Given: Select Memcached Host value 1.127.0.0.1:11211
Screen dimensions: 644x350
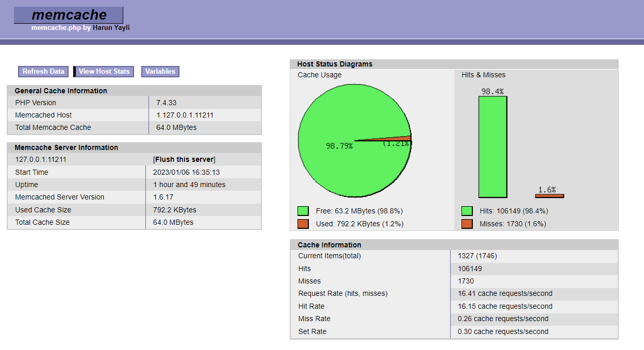Looking at the screenshot, I should click(185, 115).
